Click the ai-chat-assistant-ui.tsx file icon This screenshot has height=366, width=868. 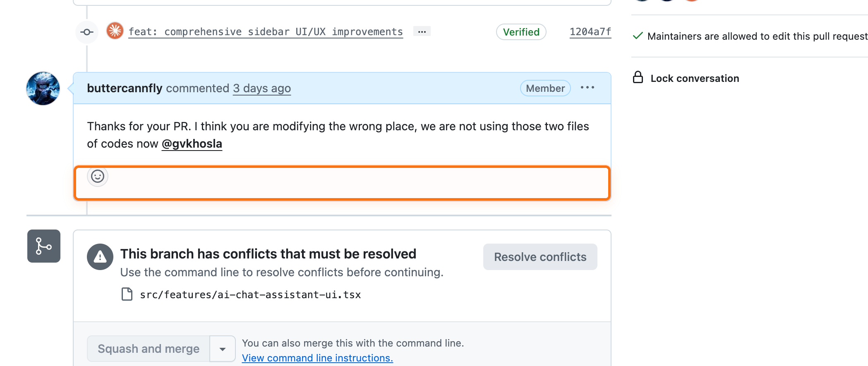coord(127,294)
